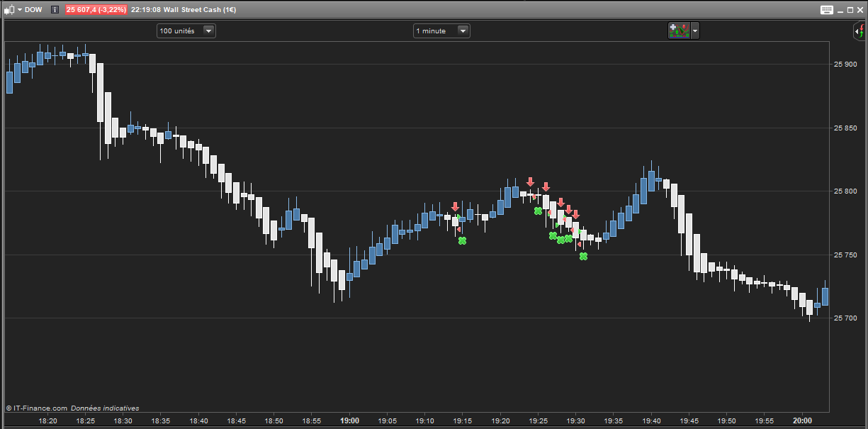The width and height of the screenshot is (868, 429).
Task: Click the candlestick chart style icon
Action: click(9, 10)
